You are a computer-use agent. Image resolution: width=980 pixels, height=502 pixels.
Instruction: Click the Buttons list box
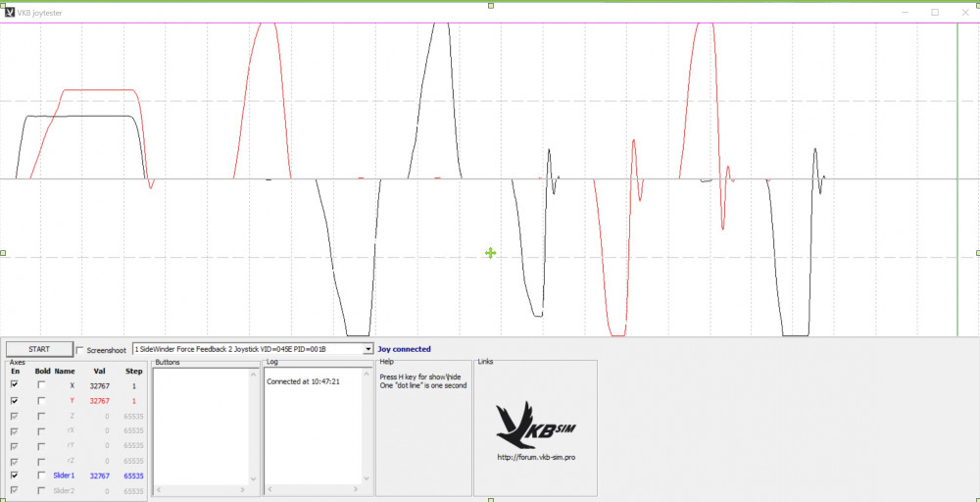[201, 426]
